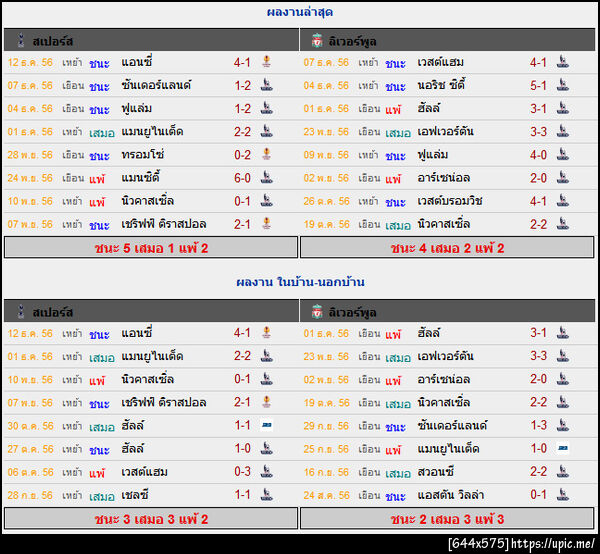The image size is (600, 554).
Task: Click the date "28 พ.ย. 56"
Action: [30, 155]
